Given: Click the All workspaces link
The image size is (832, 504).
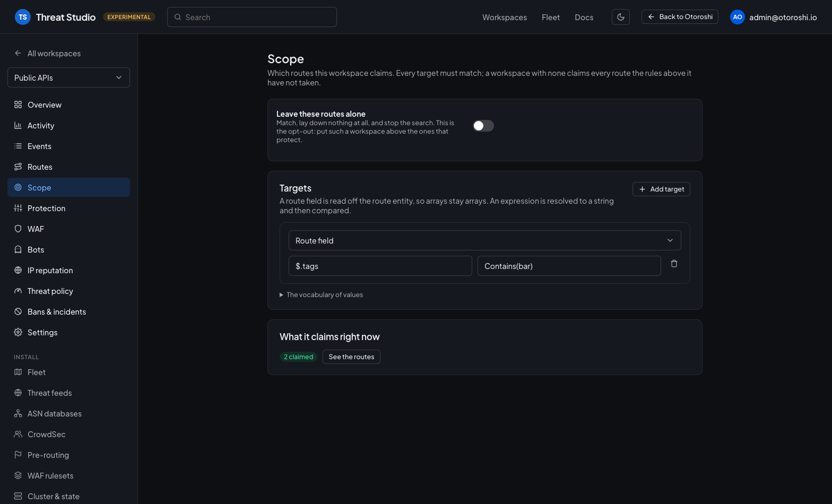Looking at the screenshot, I should [54, 53].
